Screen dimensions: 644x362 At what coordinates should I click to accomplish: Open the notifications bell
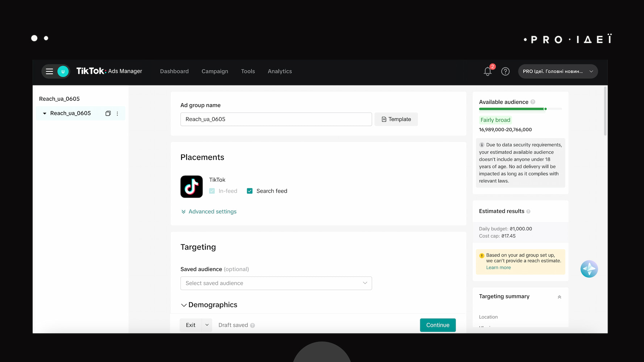(x=488, y=71)
